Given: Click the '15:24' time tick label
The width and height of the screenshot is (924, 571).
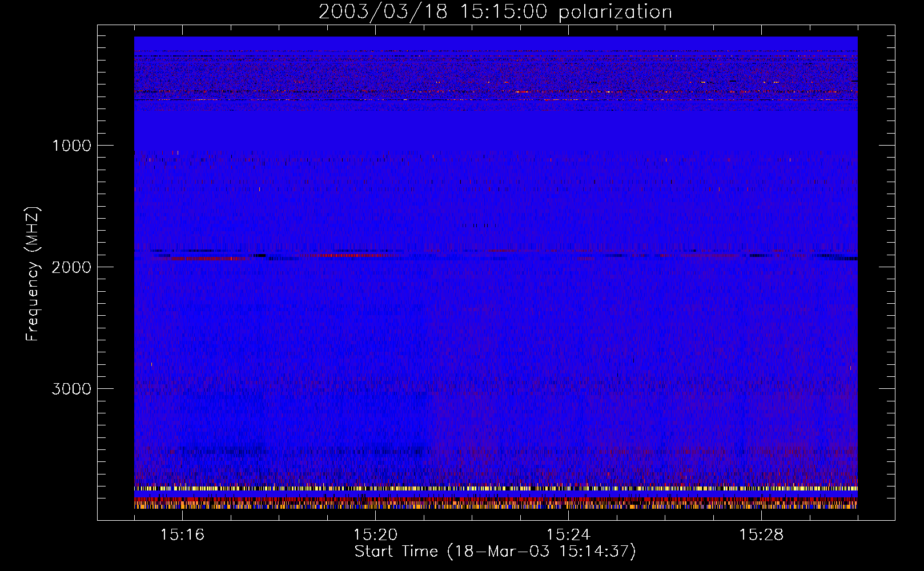Looking at the screenshot, I should coord(568,535).
